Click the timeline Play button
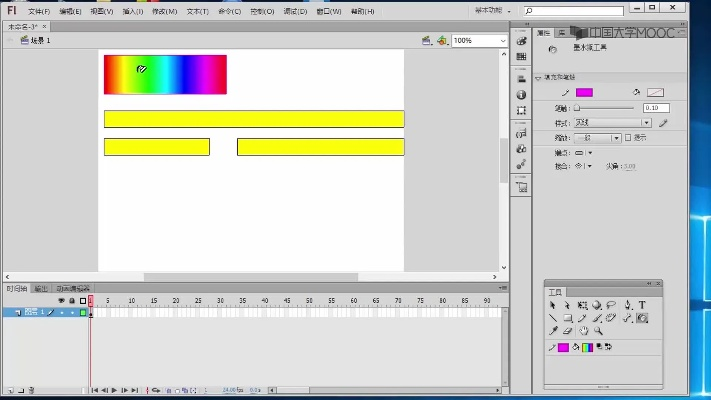The height and width of the screenshot is (400, 711). point(114,390)
